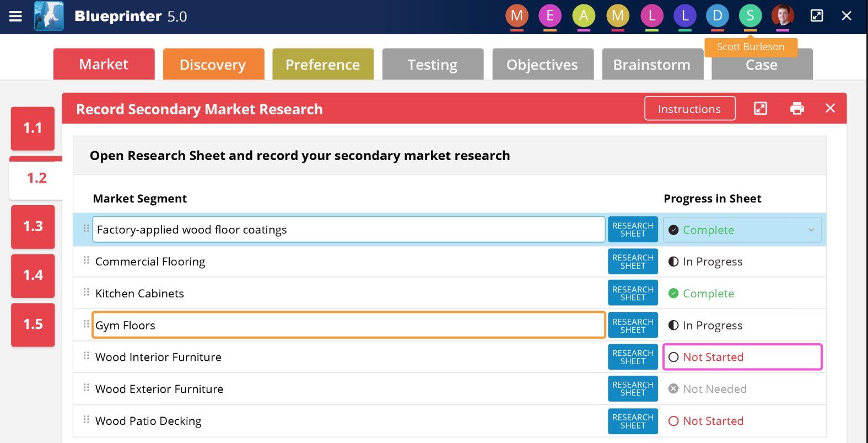
Task: Select the blue D user avatar
Action: (x=718, y=16)
